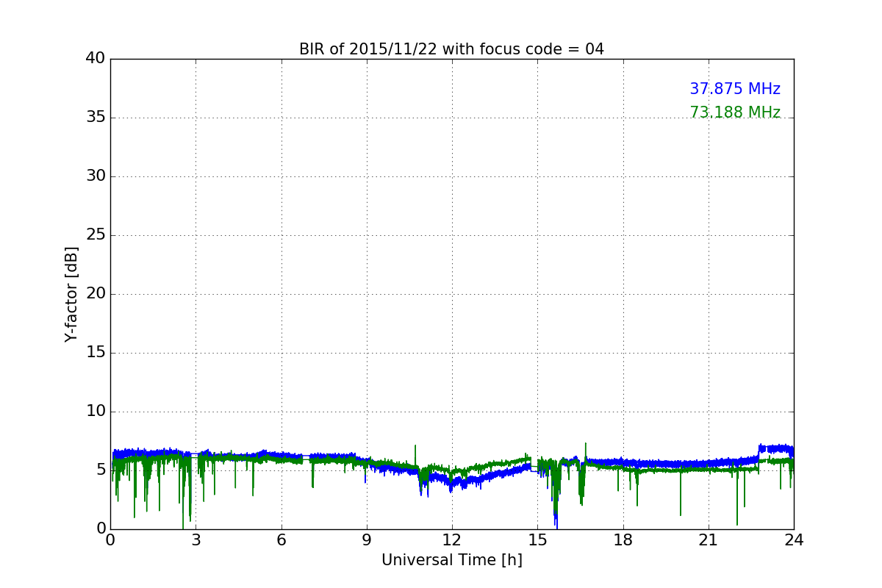Click x-axis tick label '3'
882x588 pixels.
click(196, 540)
